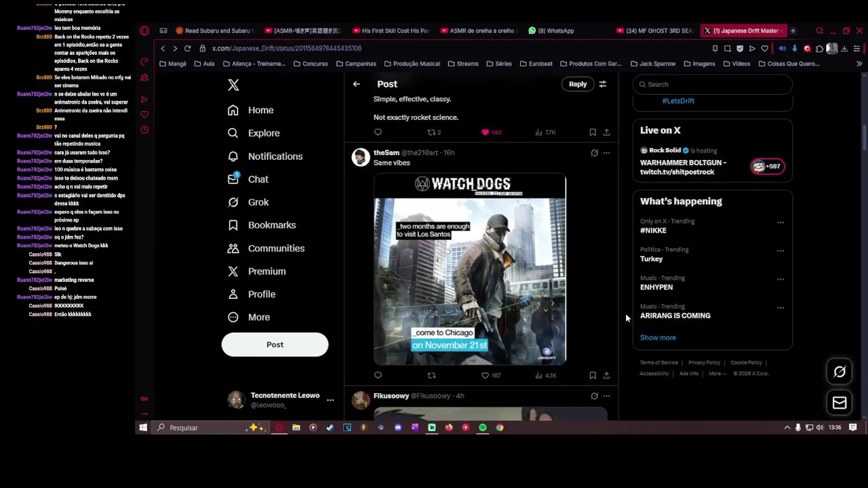Open more options on theSam's post
This screenshot has height=488, width=868.
606,153
